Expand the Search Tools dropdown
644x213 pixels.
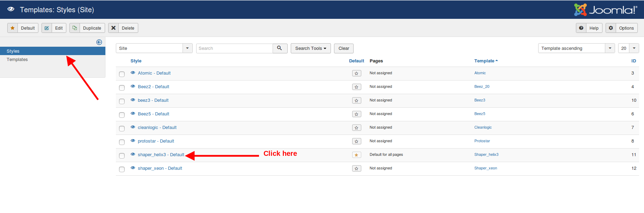tap(311, 48)
